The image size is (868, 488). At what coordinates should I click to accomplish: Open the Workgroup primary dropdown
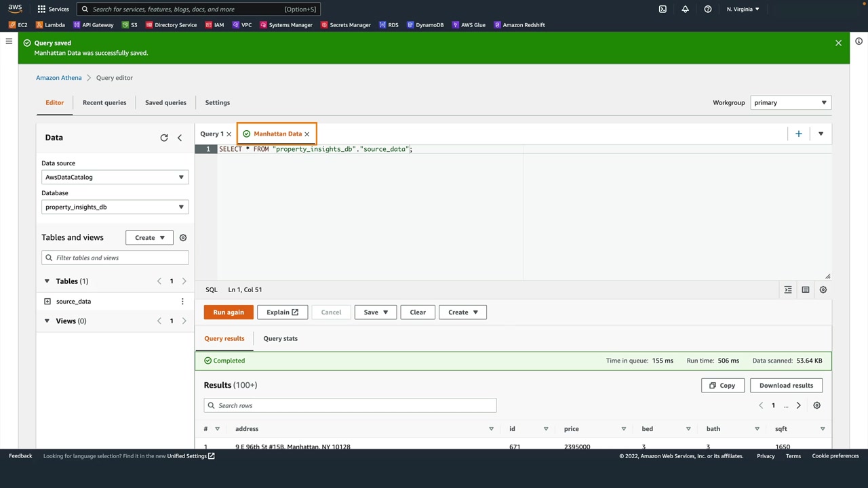pyautogui.click(x=791, y=103)
